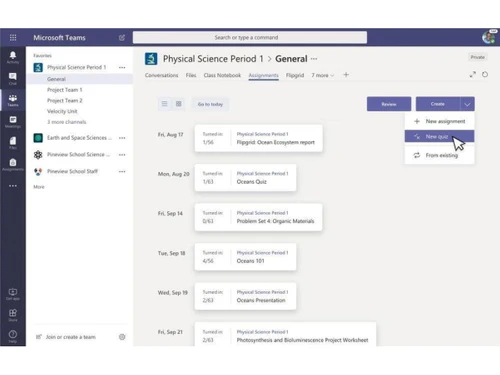
Task: Switch to Flipgrid tab
Action: [295, 75]
